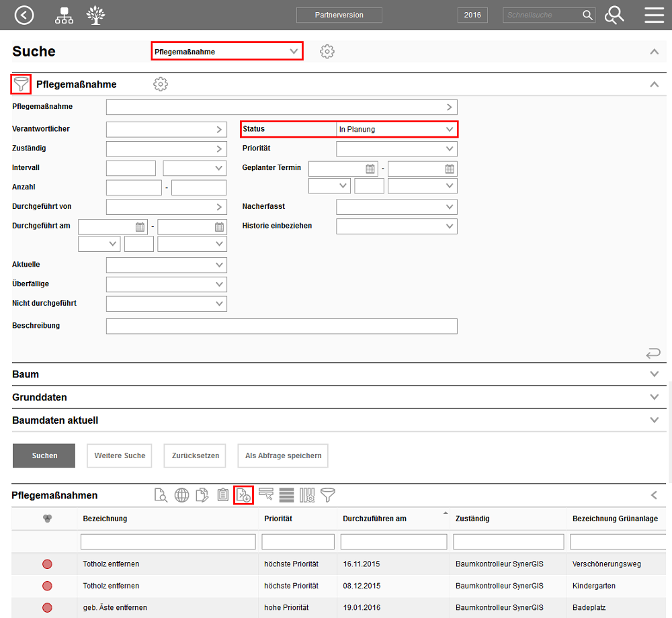
Task: Open Historie einbeziehen dropdown
Action: coord(396,226)
